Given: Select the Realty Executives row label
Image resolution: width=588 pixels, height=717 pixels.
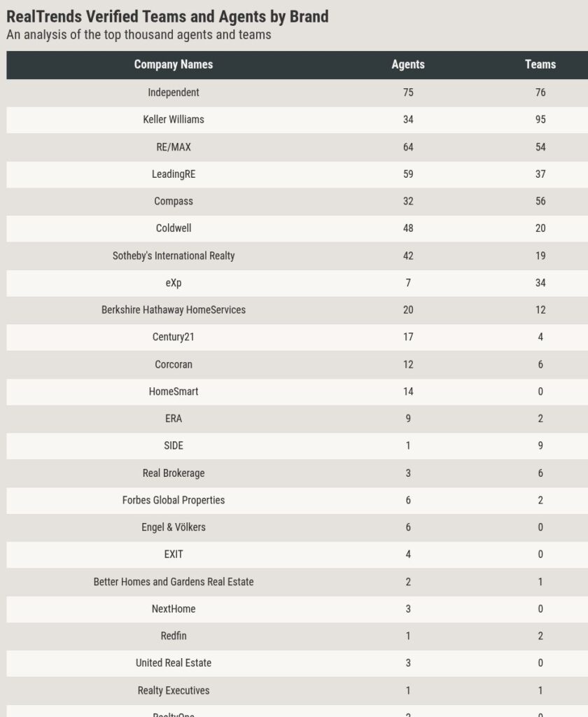Looking at the screenshot, I should [174, 690].
